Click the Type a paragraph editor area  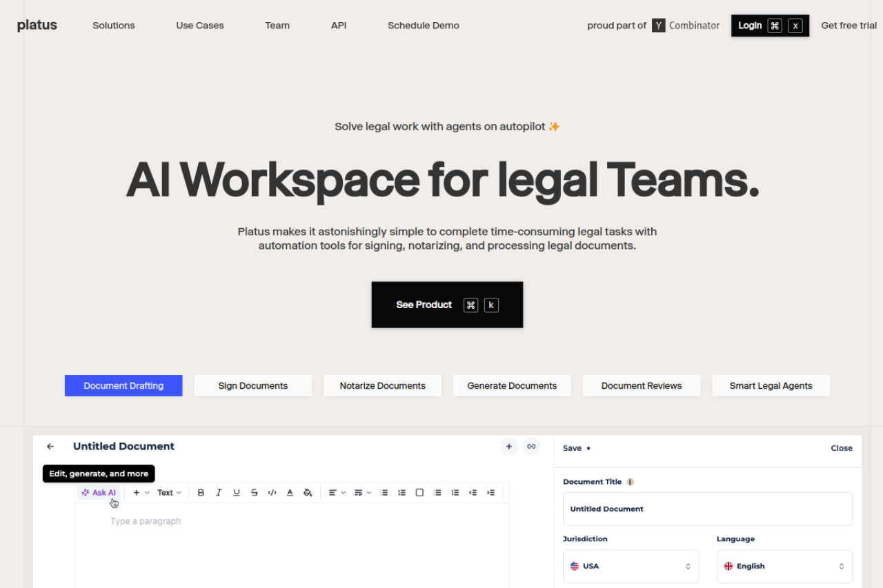point(146,521)
